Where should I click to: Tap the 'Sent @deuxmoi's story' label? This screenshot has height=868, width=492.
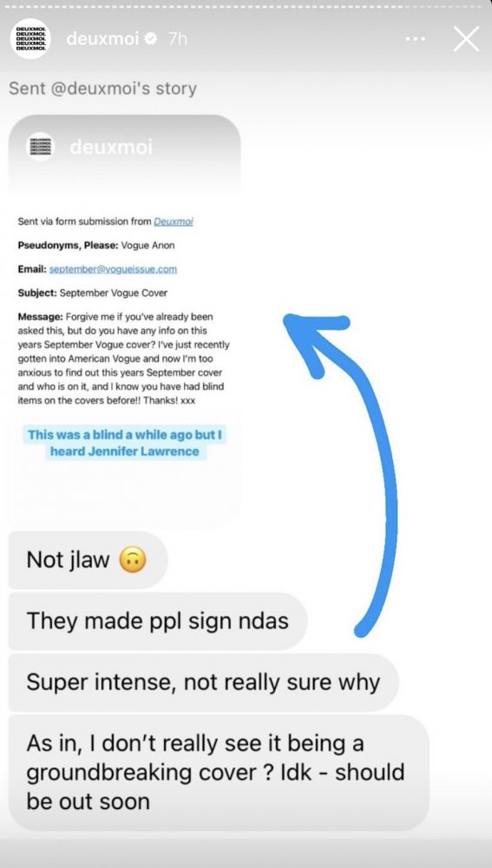pos(103,89)
